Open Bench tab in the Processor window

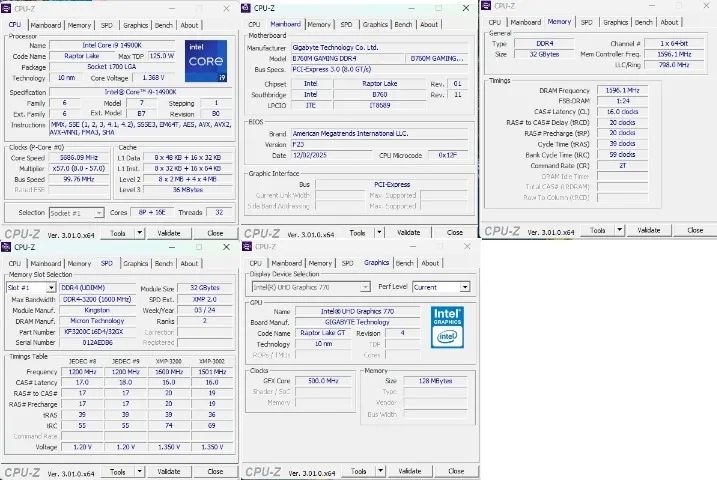click(164, 25)
